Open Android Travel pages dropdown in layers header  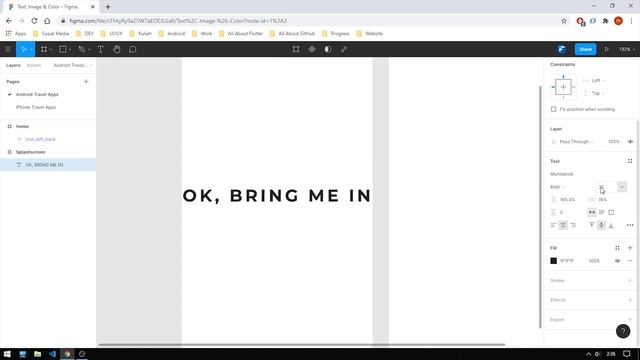tap(73, 65)
